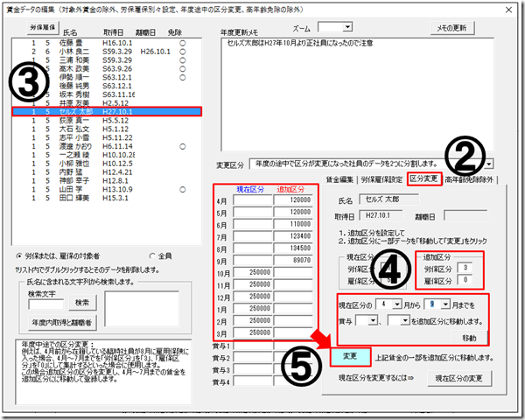The height and width of the screenshot is (420, 525).
Task: Click the 追加区分 労保区分 input field
Action: click(468, 267)
